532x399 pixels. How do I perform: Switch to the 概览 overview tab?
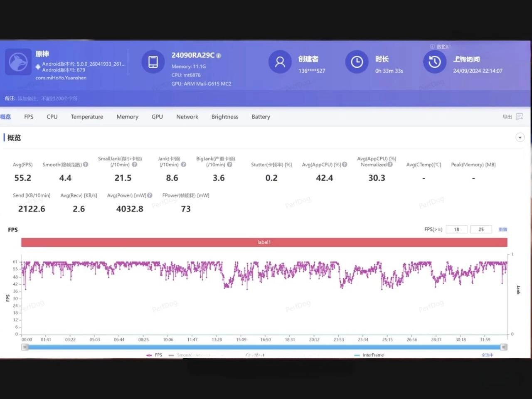coord(6,117)
